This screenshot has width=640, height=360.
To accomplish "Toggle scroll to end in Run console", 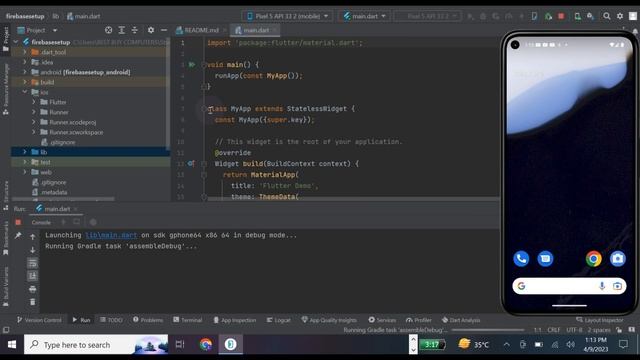I will click(x=33, y=276).
